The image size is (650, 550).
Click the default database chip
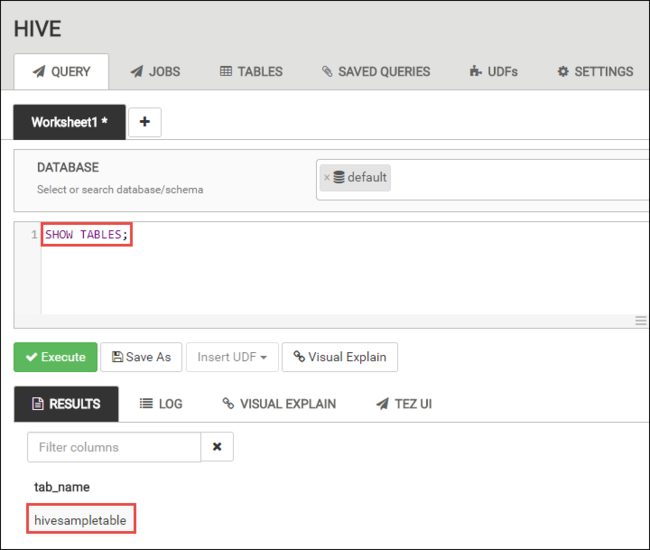(355, 177)
